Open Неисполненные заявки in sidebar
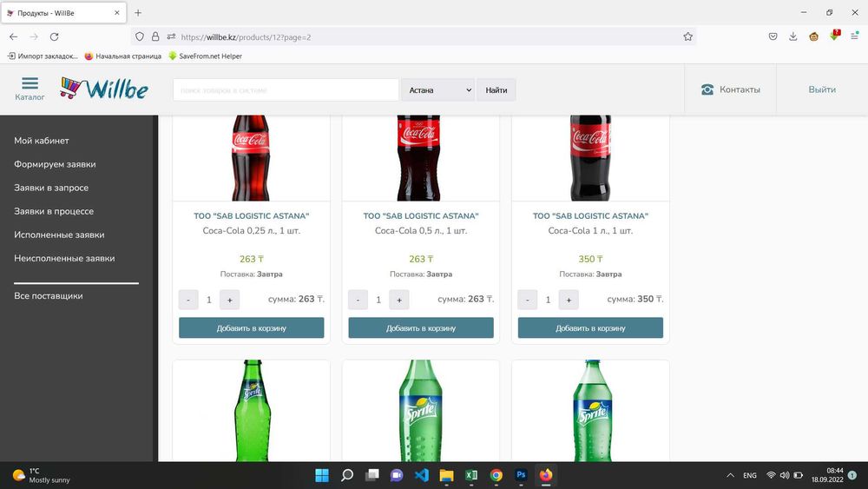The image size is (868, 489). click(x=64, y=258)
